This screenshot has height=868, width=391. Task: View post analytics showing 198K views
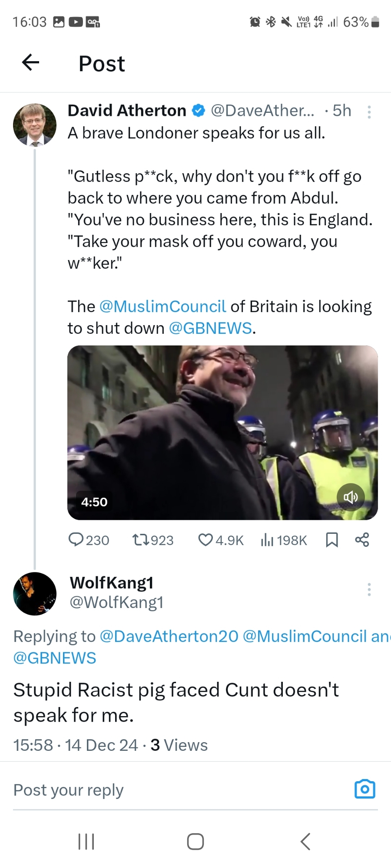click(x=267, y=540)
